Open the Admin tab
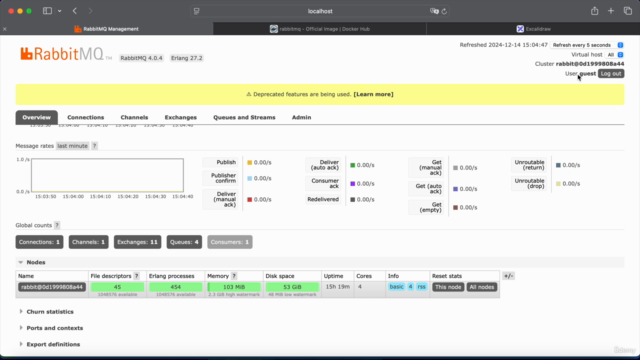 pyautogui.click(x=302, y=117)
